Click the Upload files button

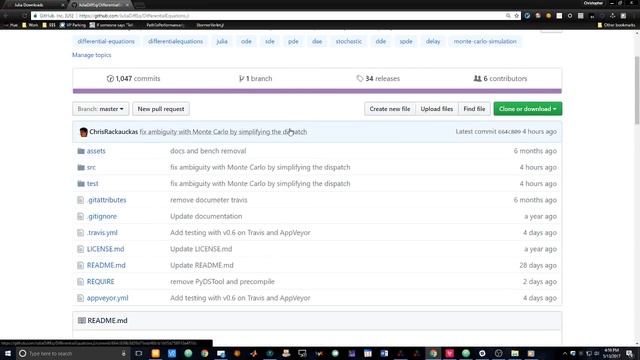tap(437, 109)
